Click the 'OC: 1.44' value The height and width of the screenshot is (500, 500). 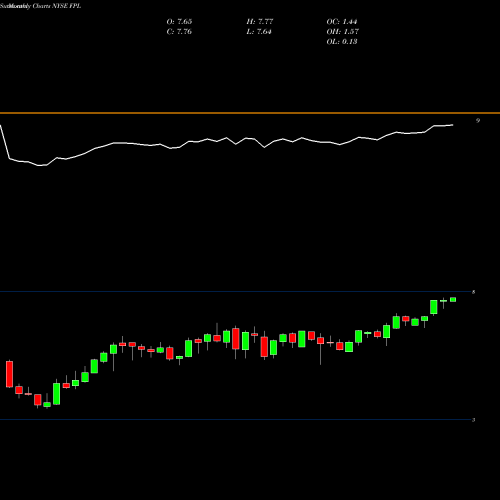point(342,22)
